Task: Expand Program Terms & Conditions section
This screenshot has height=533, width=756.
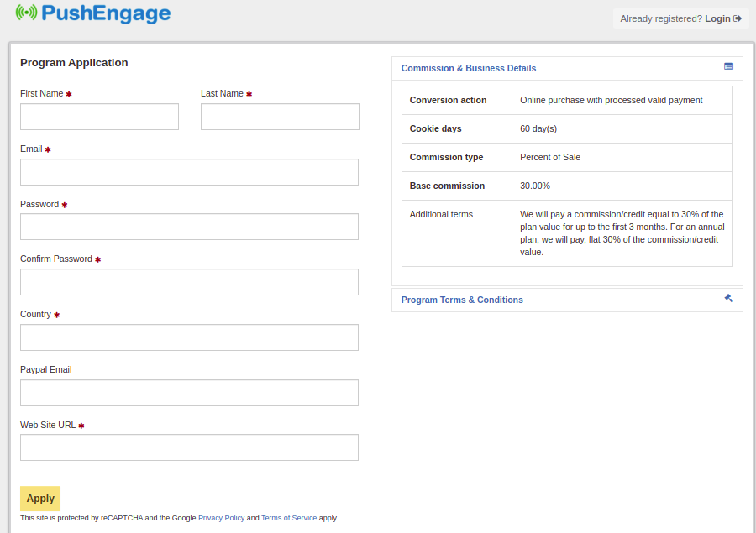Action: coord(462,300)
